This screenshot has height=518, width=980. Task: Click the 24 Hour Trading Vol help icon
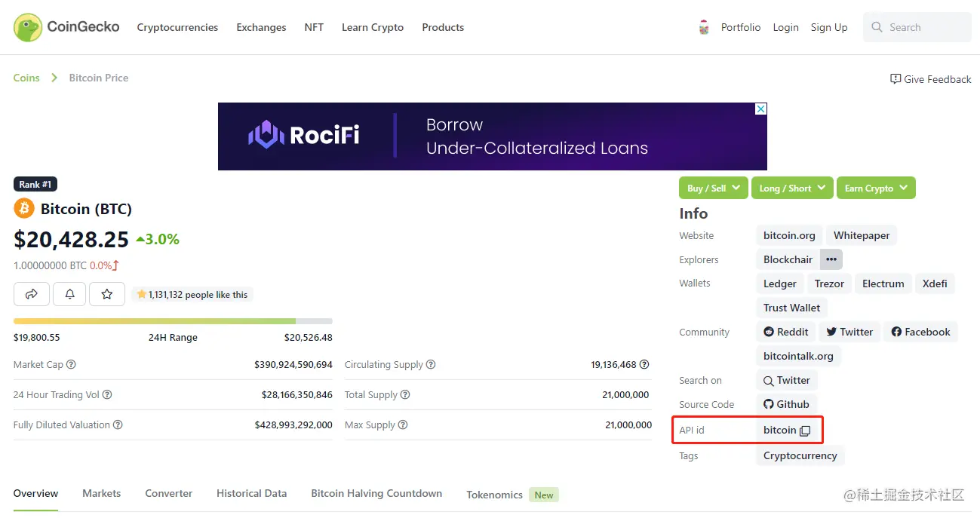coord(107,395)
